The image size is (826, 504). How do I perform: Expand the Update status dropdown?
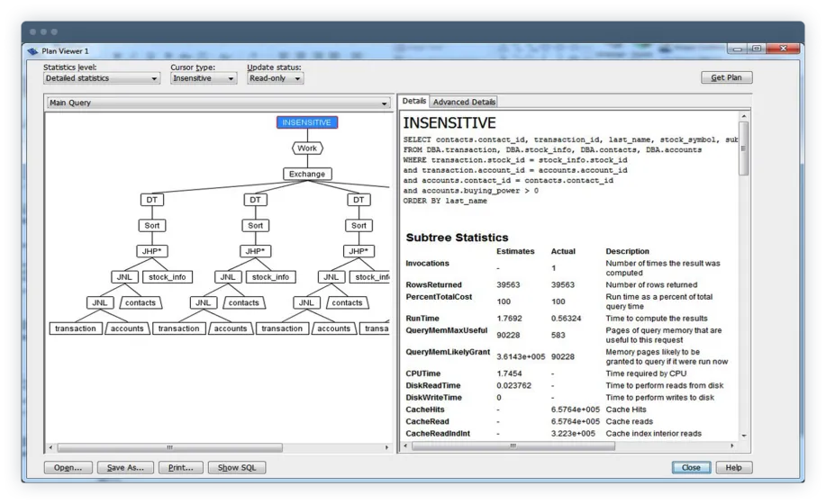(x=276, y=78)
